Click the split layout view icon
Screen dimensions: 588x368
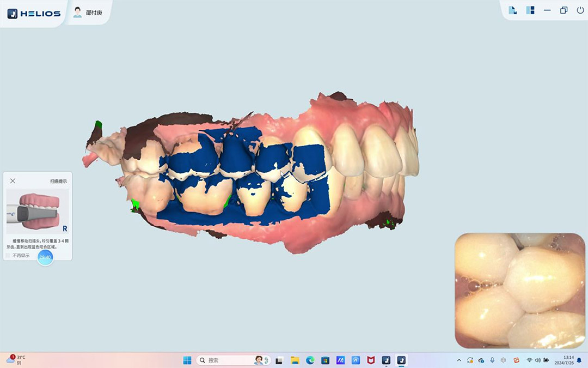[x=530, y=10]
